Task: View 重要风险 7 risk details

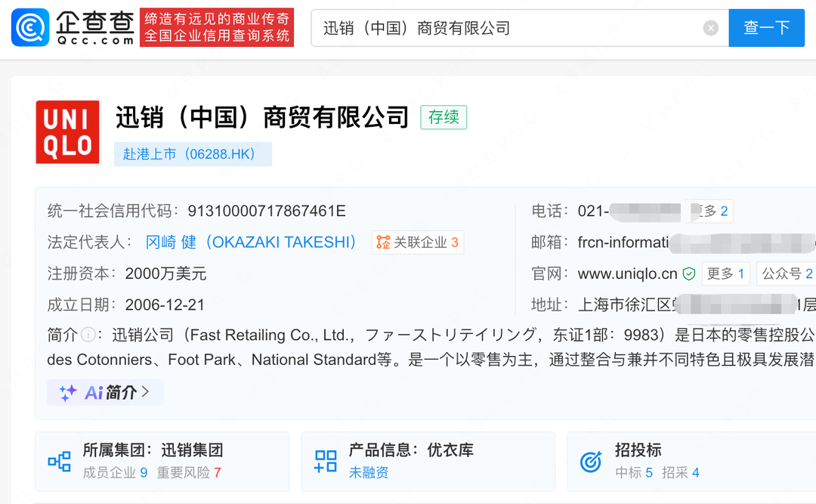Action: [x=189, y=473]
